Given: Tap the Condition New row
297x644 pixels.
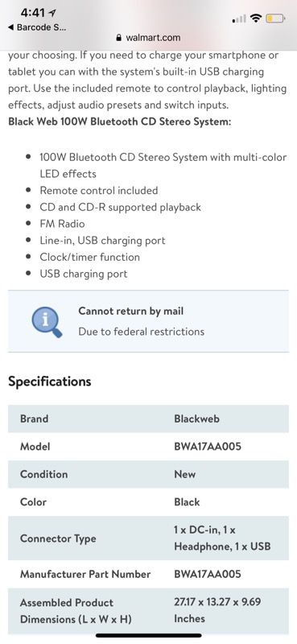Looking at the screenshot, I should 148,474.
